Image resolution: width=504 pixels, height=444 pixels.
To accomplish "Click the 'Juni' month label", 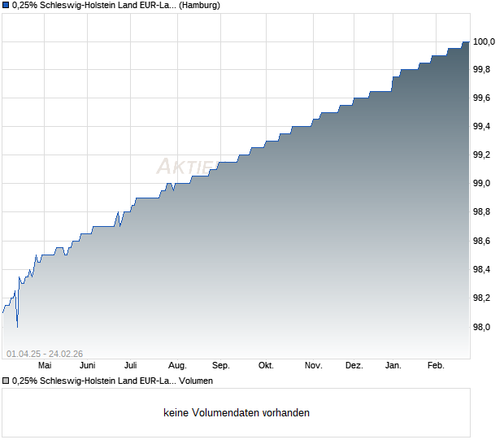I will 88,365.
